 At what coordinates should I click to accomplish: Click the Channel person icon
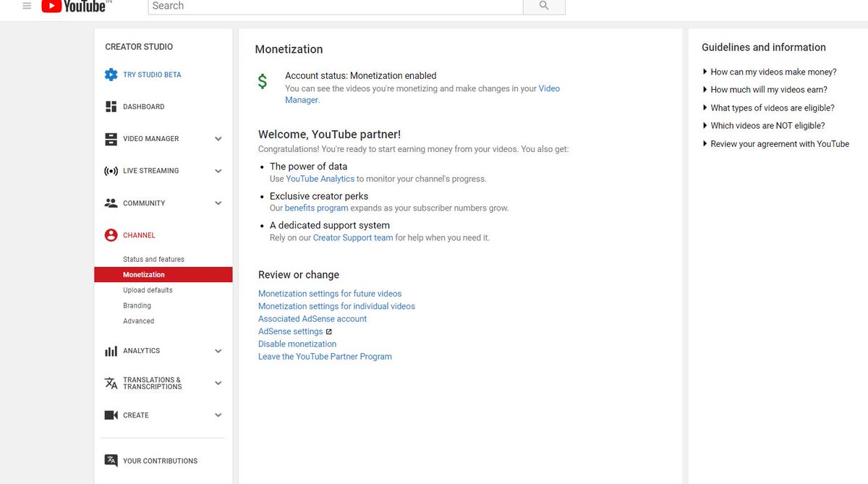111,235
